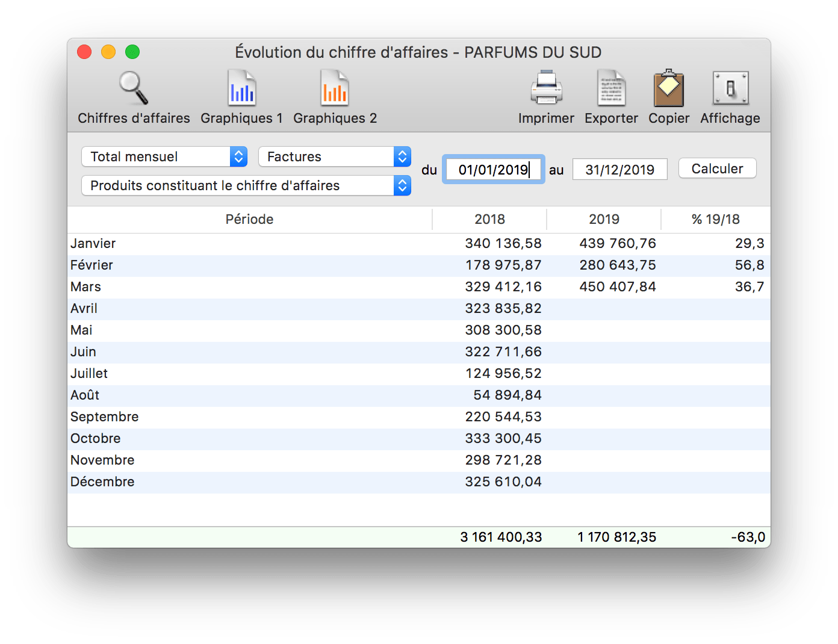Click the value 325 610,04
Screen dimensions: 838x644
tap(503, 481)
